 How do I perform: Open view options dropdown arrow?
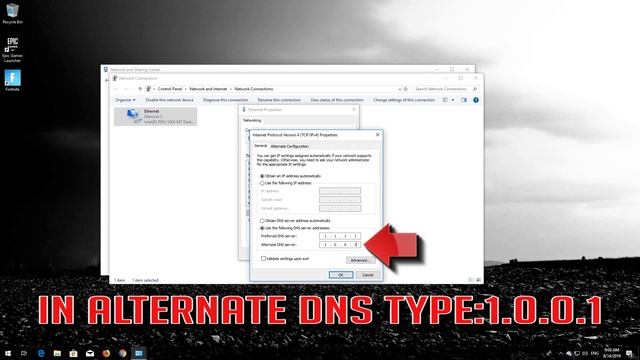point(453,100)
